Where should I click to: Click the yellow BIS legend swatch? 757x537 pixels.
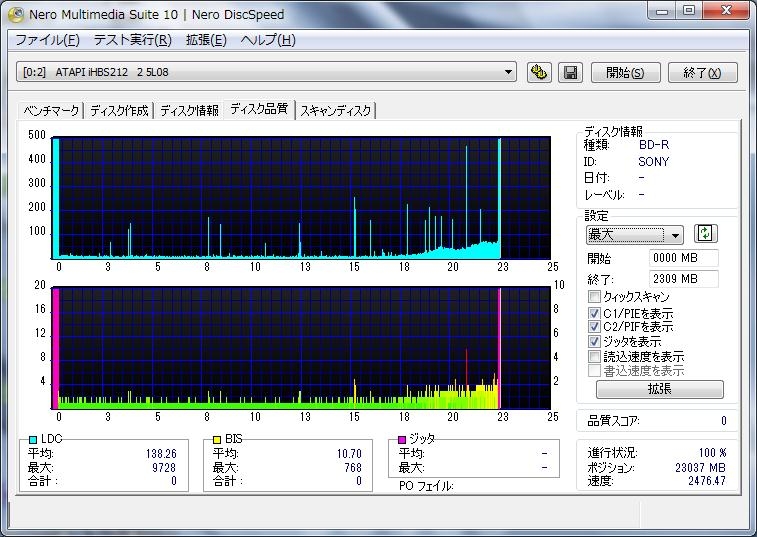pyautogui.click(x=217, y=439)
